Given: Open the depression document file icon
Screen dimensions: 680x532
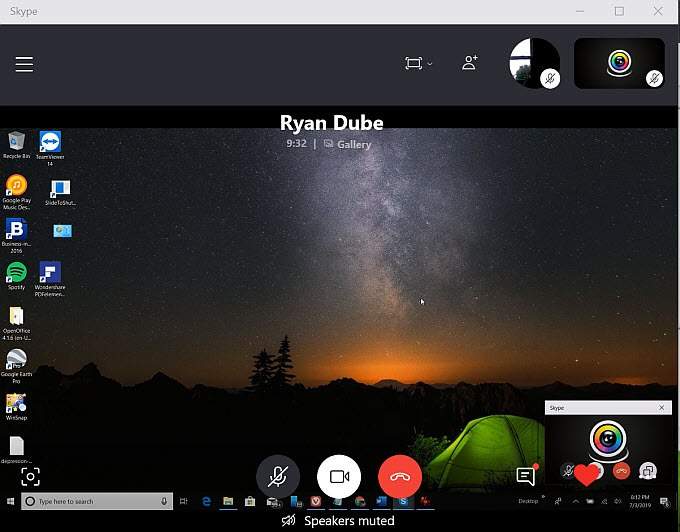Looking at the screenshot, I should click(16, 450).
